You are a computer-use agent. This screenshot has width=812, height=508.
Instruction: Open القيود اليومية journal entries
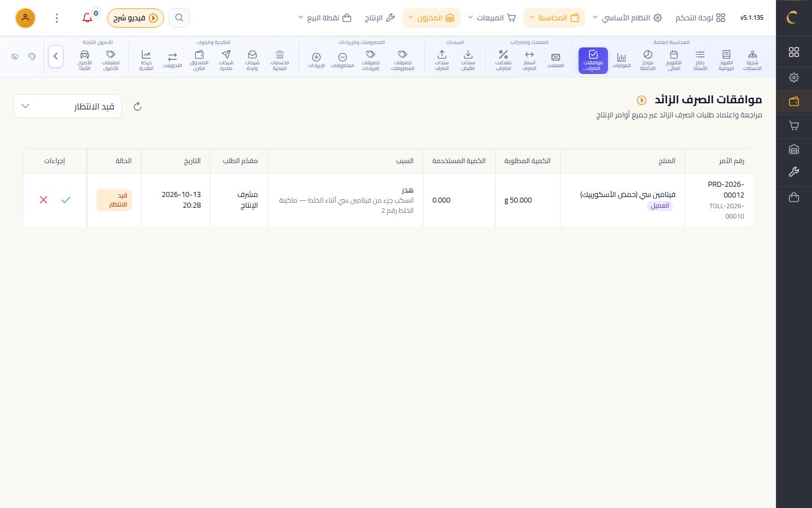point(726,60)
